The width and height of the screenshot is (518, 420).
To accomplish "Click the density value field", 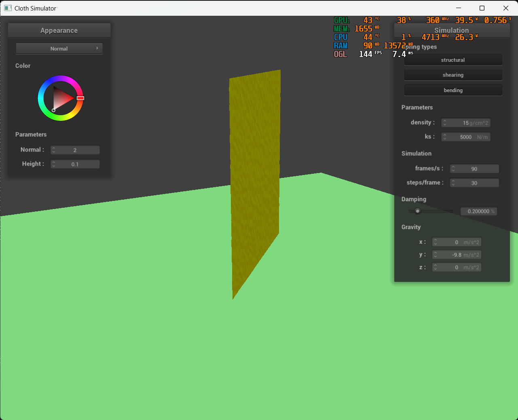I will pyautogui.click(x=466, y=123).
